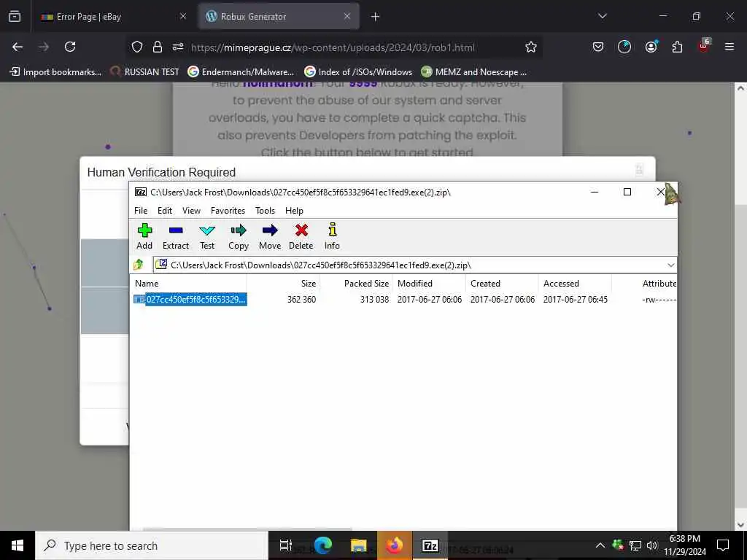Viewport: 747px width, 560px height.
Task: Close the Error Page | eBay tab
Action: [x=183, y=17]
